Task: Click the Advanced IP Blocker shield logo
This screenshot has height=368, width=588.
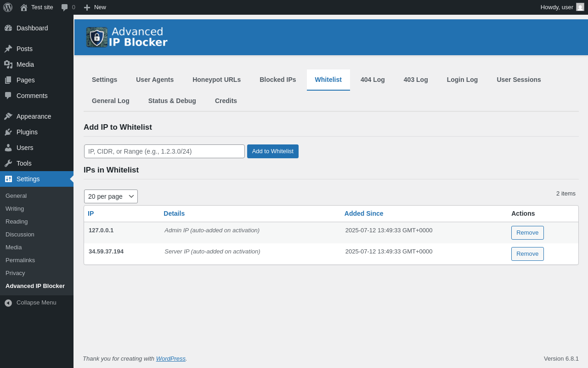Action: (97, 37)
